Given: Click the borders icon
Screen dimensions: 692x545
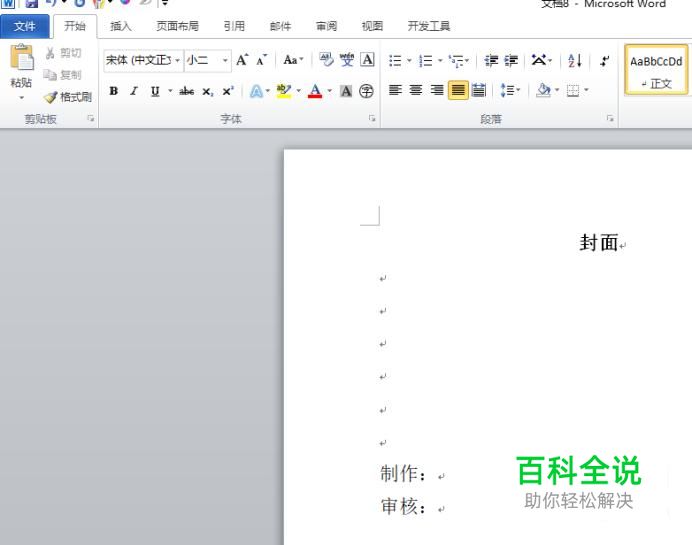Looking at the screenshot, I should point(573,91).
